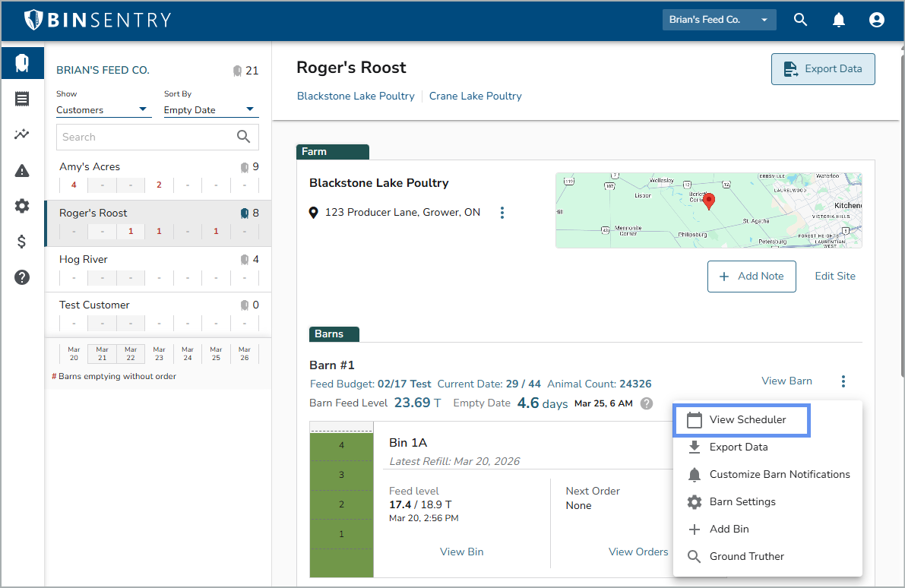Screen dimensions: 905x588
Task: Click the Export Data button
Action: coord(823,69)
